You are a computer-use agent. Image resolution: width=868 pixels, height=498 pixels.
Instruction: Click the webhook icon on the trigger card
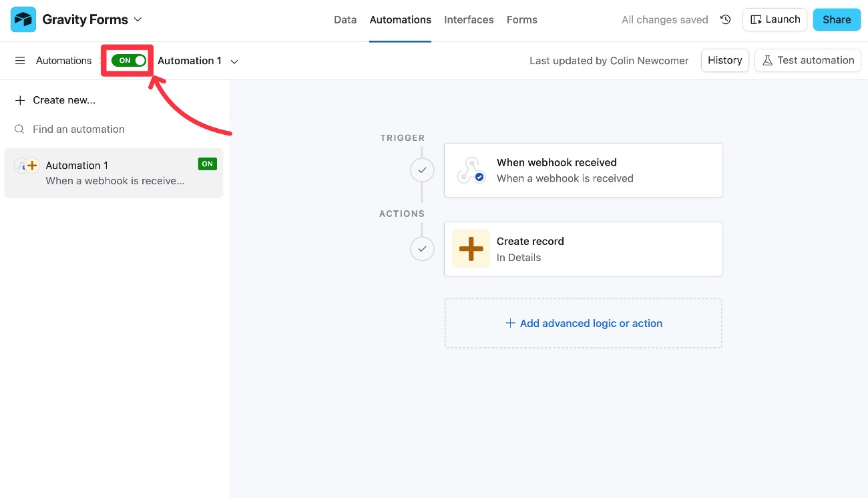point(471,170)
